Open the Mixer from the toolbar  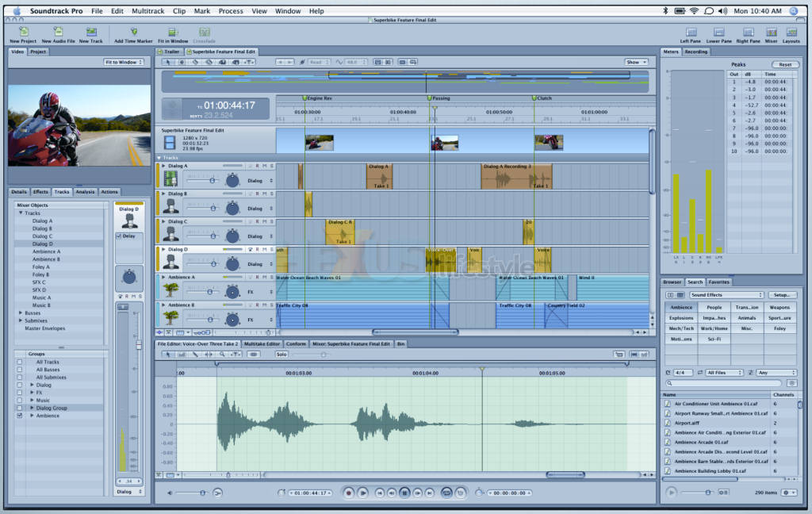pyautogui.click(x=771, y=32)
